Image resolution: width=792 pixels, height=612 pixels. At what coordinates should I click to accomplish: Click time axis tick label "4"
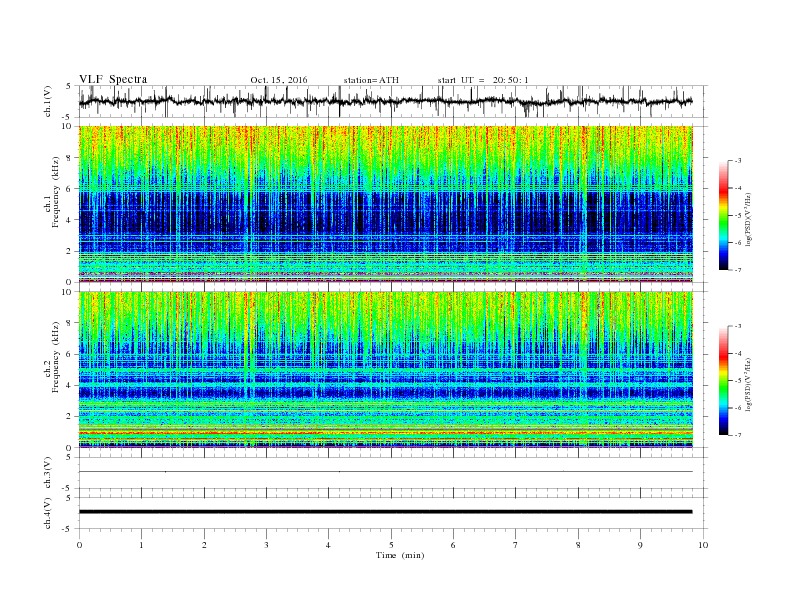329,545
